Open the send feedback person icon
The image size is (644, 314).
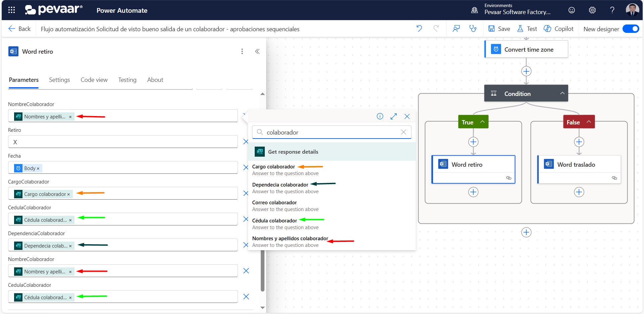(x=456, y=29)
